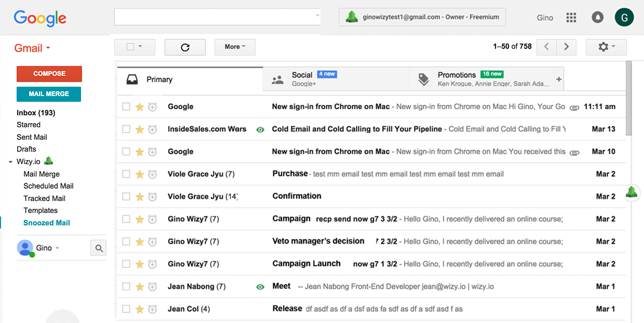Click the MAIL MERGE button
Viewport: 644px width, 323px height.
tap(49, 94)
